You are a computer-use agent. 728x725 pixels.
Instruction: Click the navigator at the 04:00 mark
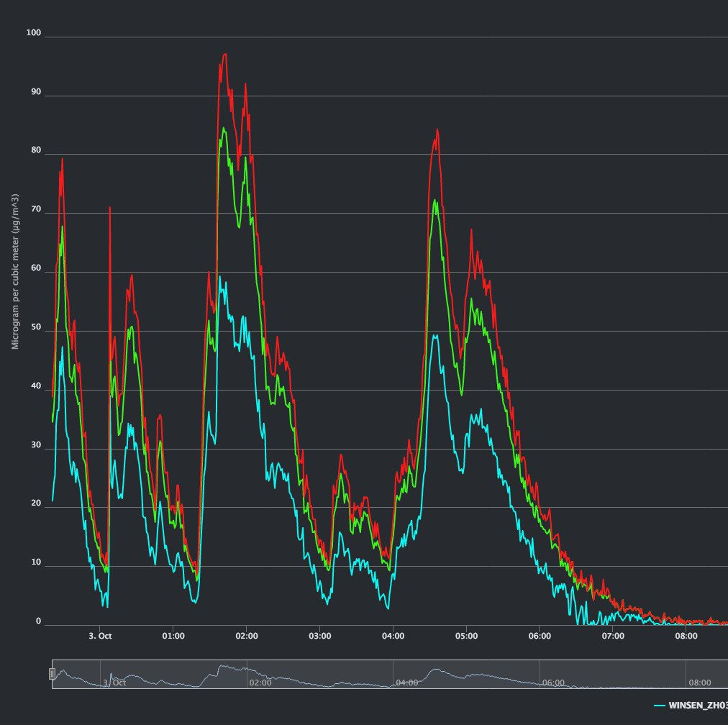(x=406, y=683)
